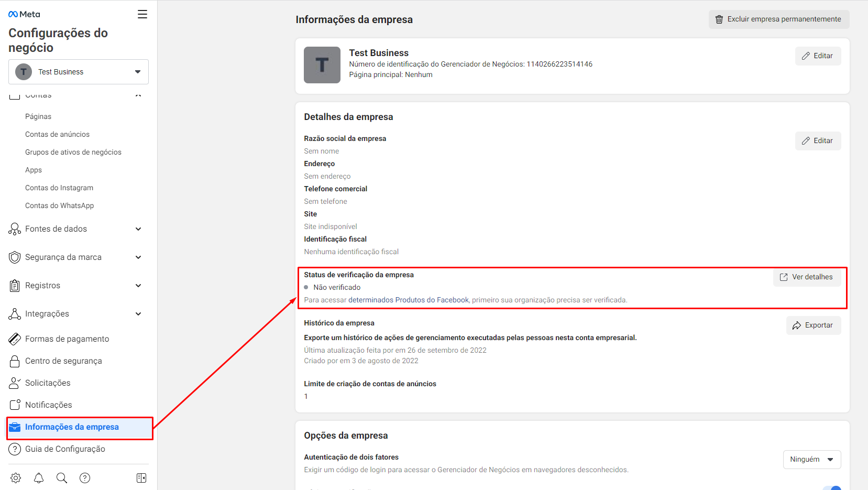This screenshot has height=490, width=868.
Task: Open the hamburger menu icon
Action: pyautogui.click(x=142, y=14)
